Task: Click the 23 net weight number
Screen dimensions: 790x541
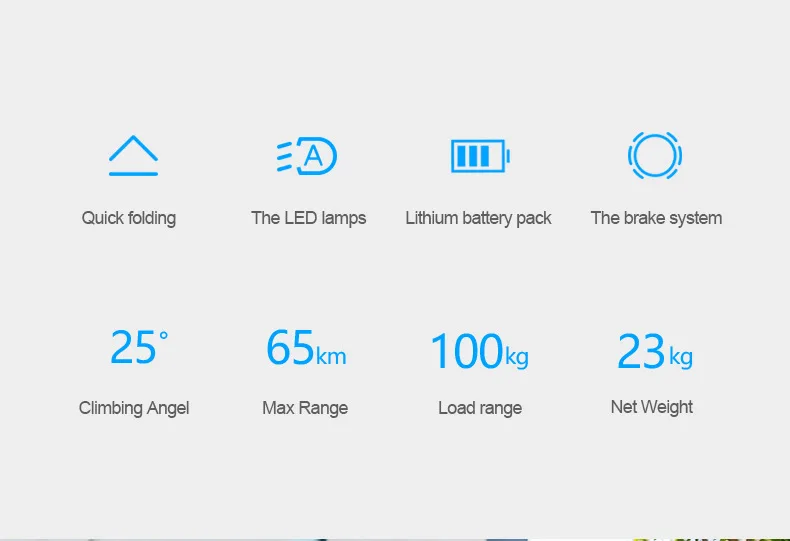Action: tap(641, 352)
